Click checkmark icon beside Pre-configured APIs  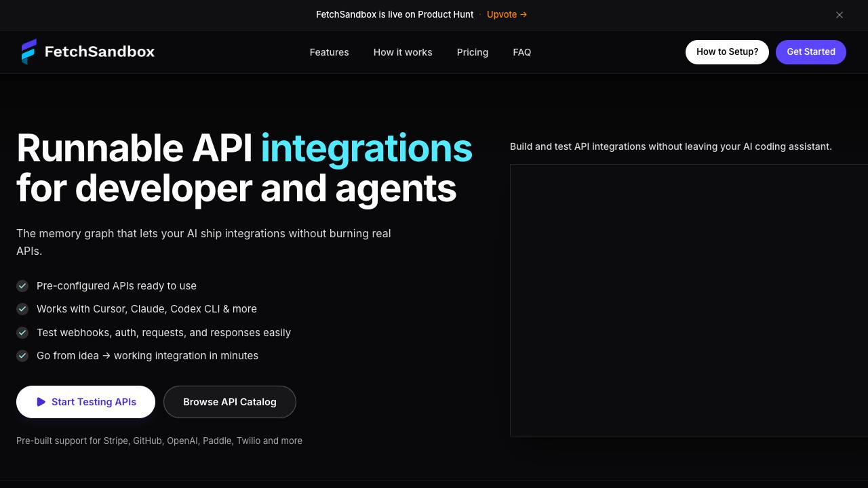[22, 286]
